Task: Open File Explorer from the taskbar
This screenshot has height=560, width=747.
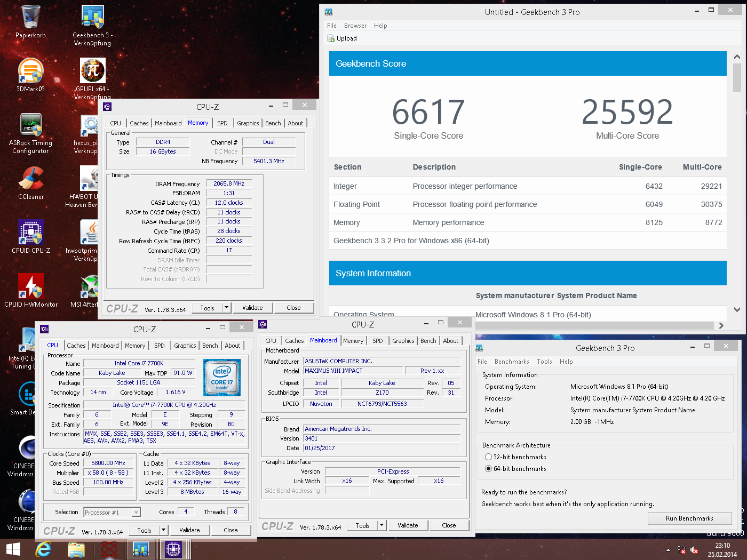Action: pyautogui.click(x=76, y=549)
